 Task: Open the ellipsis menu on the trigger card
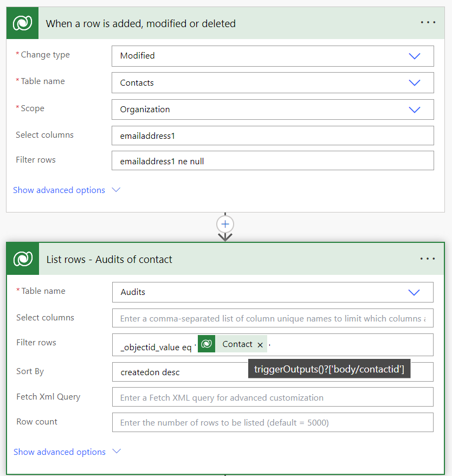click(x=428, y=22)
